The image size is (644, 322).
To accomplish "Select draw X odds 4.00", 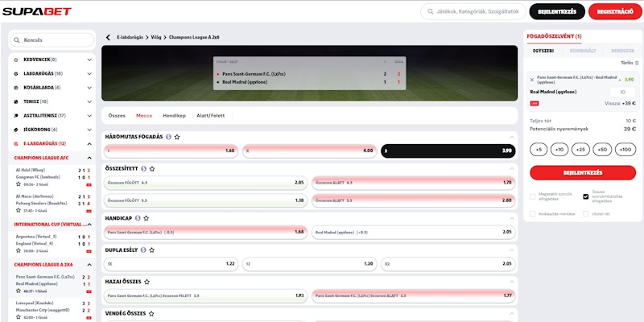I will coord(309,151).
